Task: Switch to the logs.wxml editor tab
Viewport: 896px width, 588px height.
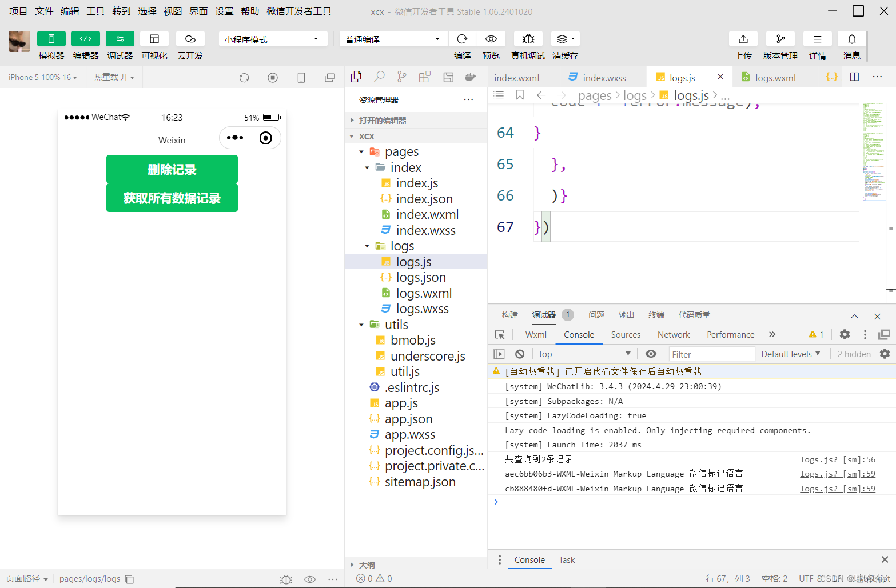Action: point(775,78)
